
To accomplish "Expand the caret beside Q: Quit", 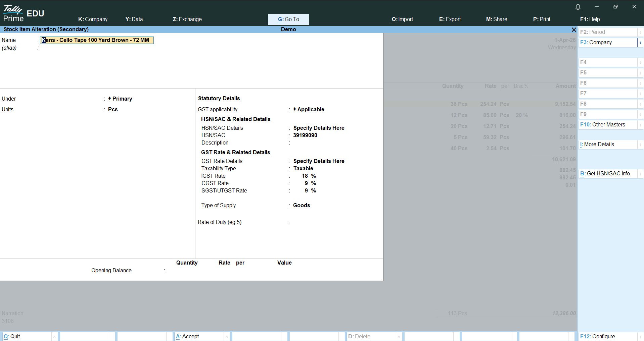I will pos(54,336).
